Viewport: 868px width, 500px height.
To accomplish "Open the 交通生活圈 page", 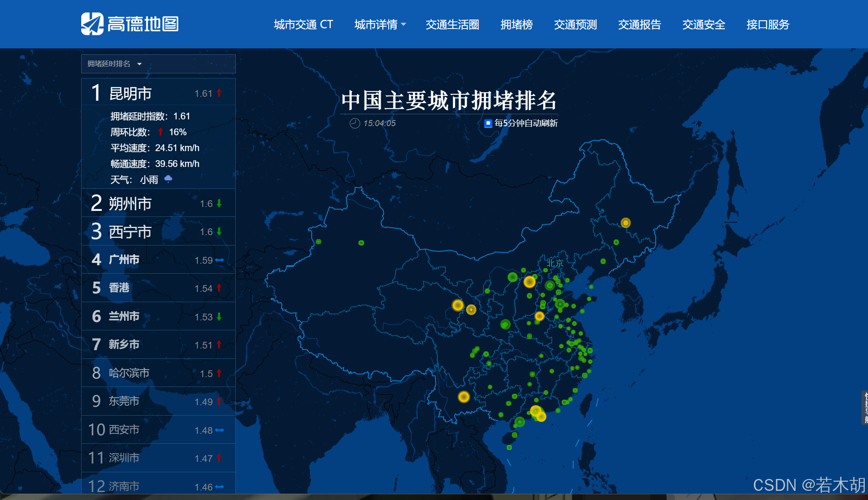I will [x=452, y=25].
